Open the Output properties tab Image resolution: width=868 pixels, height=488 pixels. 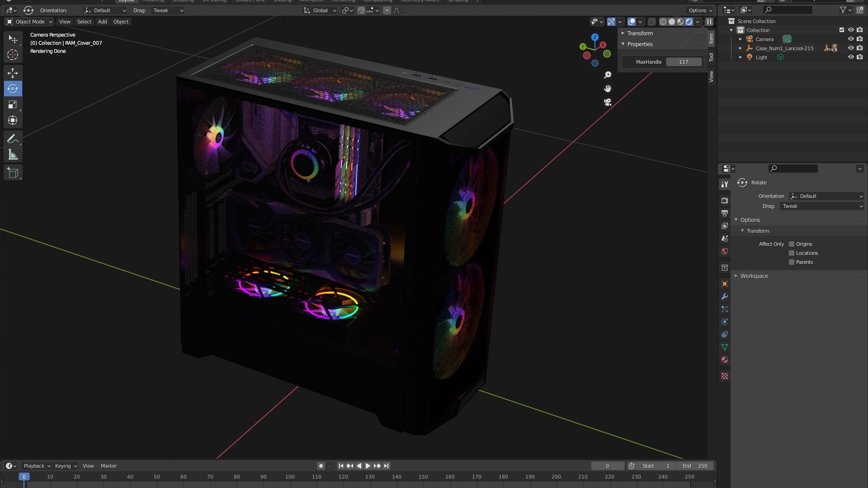(x=724, y=213)
